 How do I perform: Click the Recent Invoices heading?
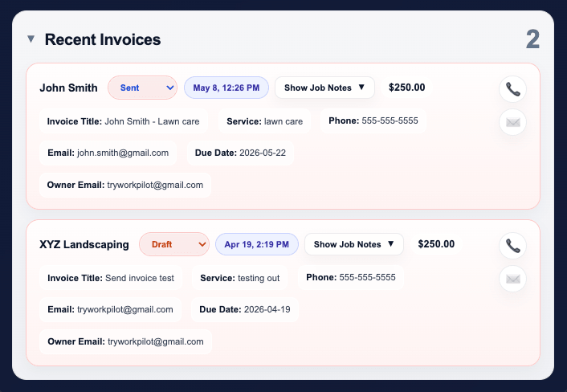click(103, 39)
